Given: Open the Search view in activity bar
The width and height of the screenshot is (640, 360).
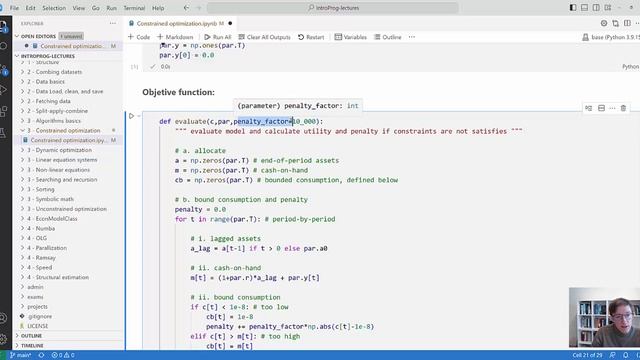Looking at the screenshot, I should tap(3, 46).
